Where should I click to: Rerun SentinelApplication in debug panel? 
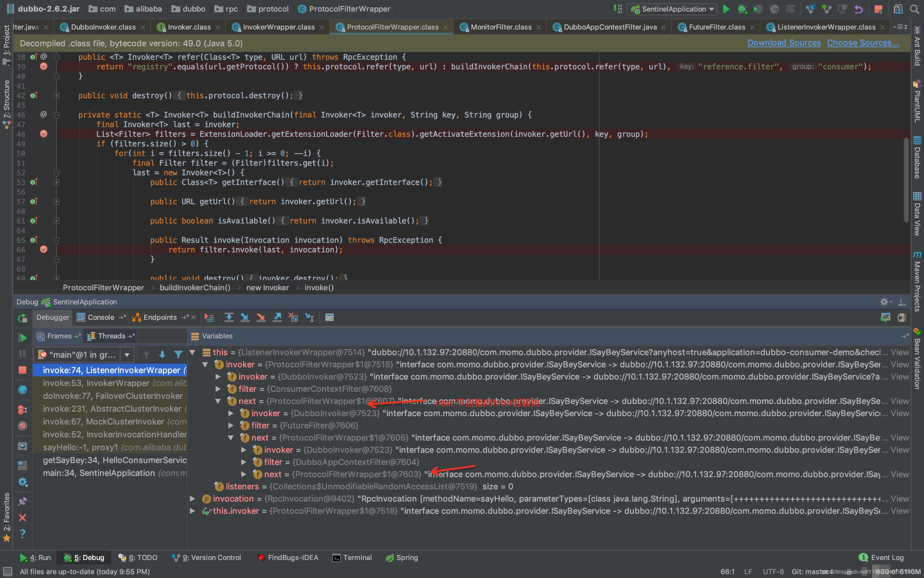(22, 318)
